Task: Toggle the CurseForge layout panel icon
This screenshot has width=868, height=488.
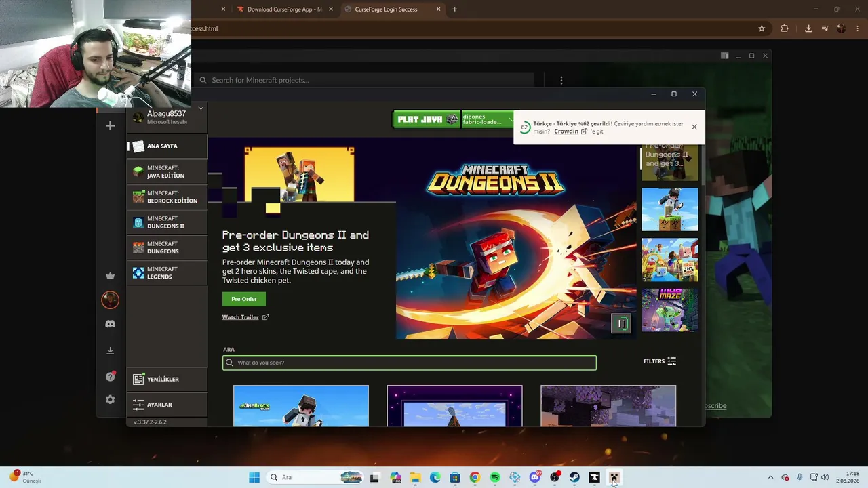Action: pos(724,56)
